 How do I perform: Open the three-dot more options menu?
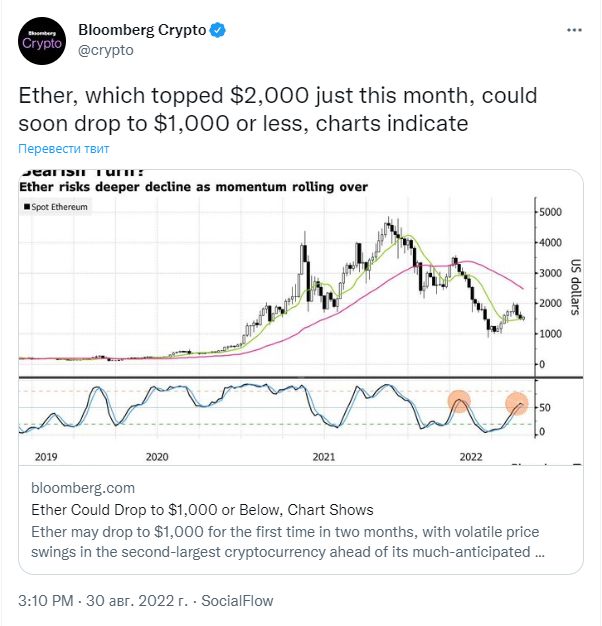tap(574, 30)
